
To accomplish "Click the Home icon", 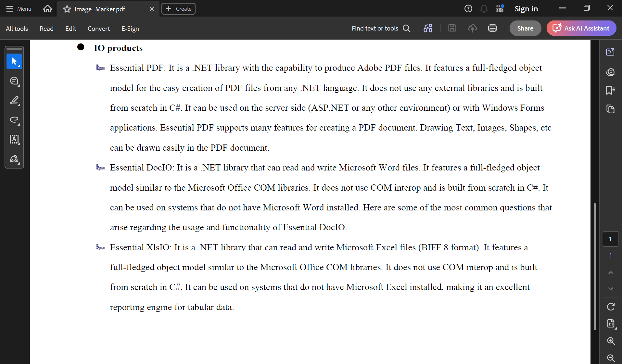I will coord(47,9).
